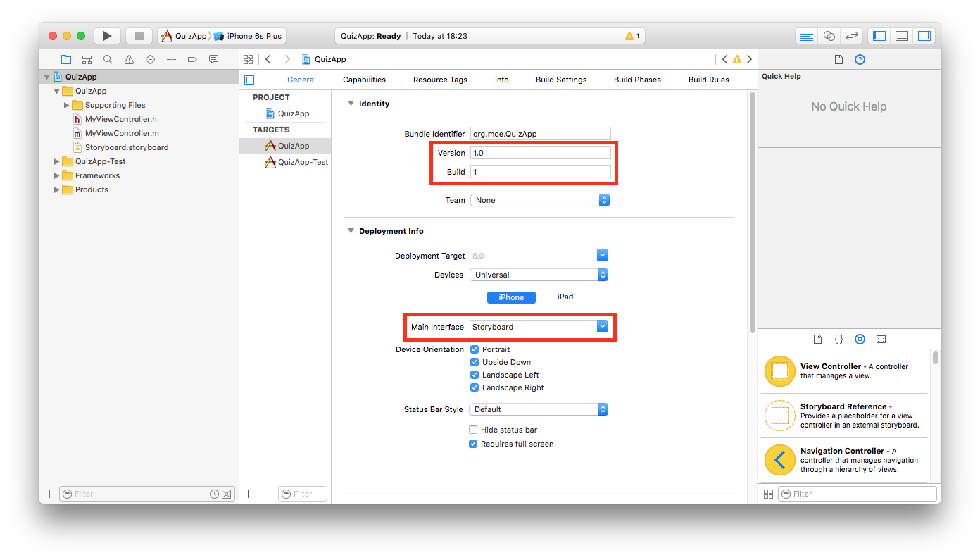Uncheck the Portrait orientation checkbox
This screenshot has height=560, width=980.
pyautogui.click(x=475, y=349)
